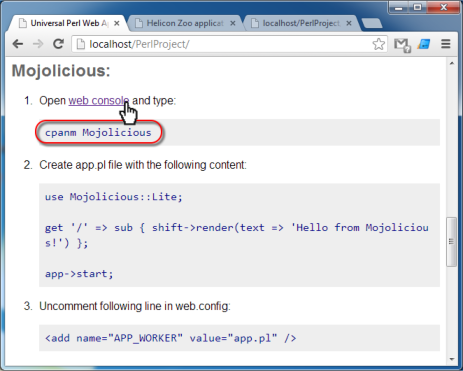Open the Gmail checker extension icon
The image size is (463, 371).
tap(402, 45)
